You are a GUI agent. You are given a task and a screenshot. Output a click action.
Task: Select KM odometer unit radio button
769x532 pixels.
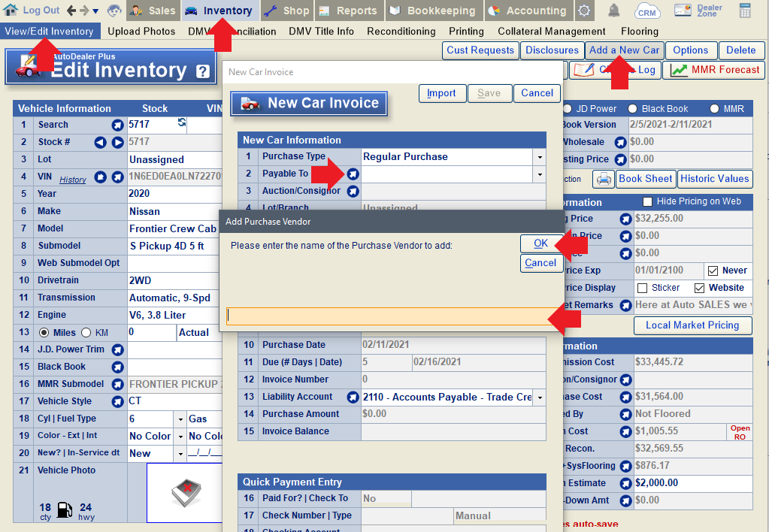[x=86, y=332]
